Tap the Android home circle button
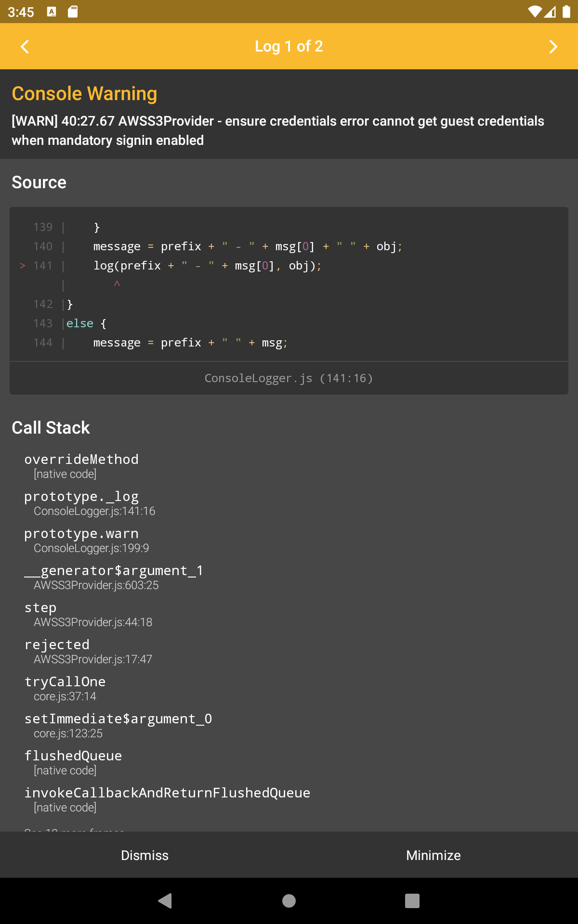The height and width of the screenshot is (924, 578). [x=289, y=900]
